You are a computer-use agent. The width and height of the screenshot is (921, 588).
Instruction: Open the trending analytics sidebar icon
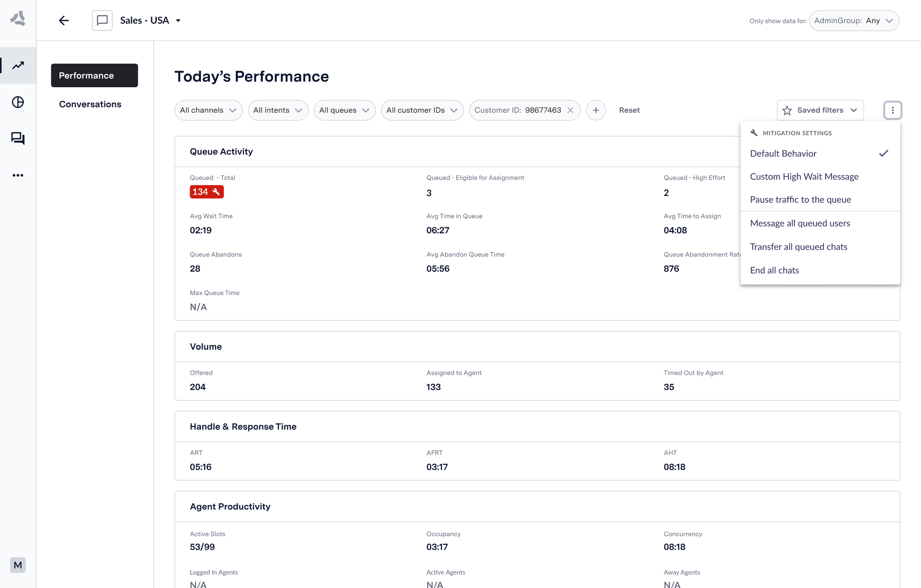18,66
